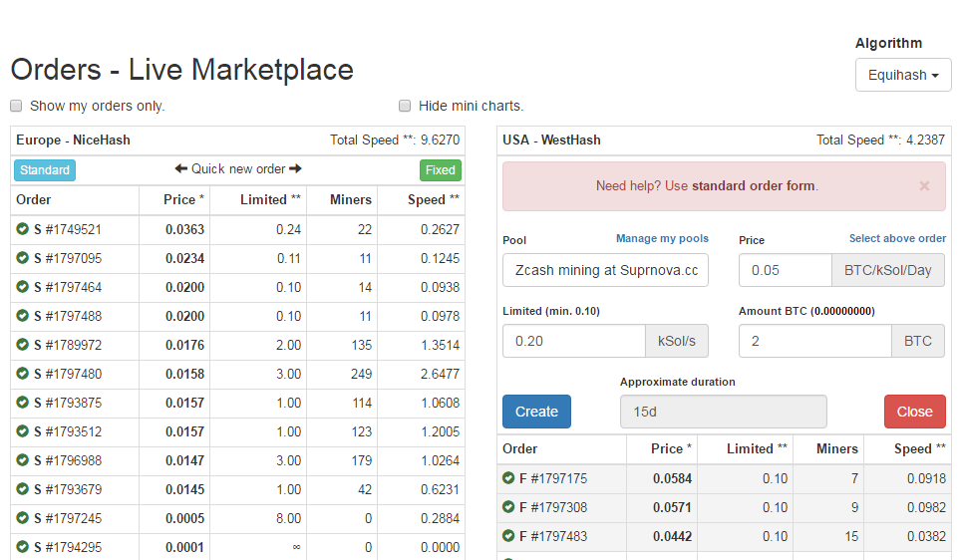Dismiss the help alert with the X icon
This screenshot has width=958, height=560.
[924, 185]
